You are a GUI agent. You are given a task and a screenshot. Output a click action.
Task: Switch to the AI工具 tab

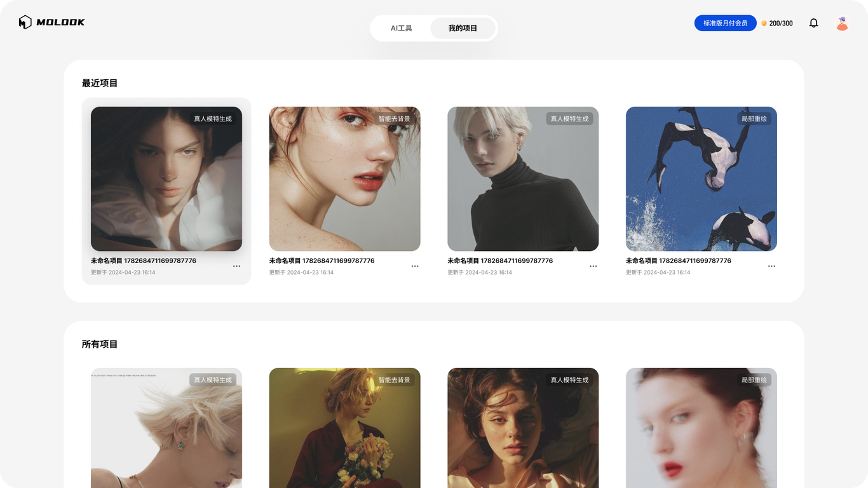[401, 28]
